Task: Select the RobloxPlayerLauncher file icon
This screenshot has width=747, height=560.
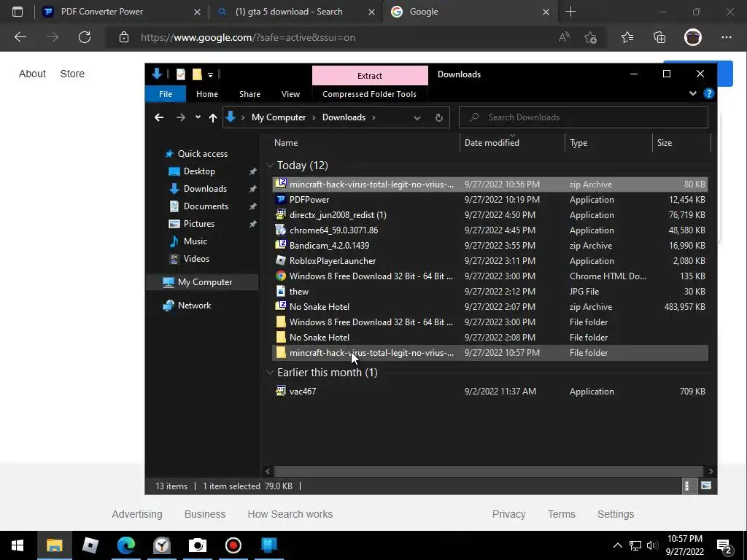Action: click(281, 260)
